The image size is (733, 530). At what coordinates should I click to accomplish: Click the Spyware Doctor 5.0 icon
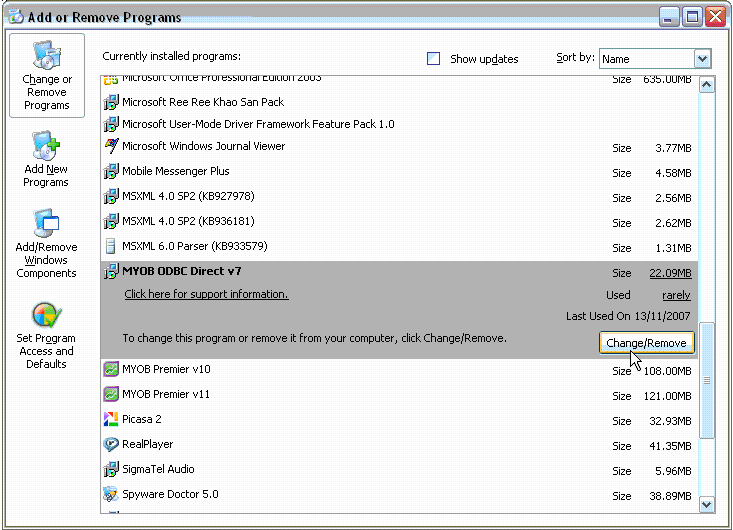[x=112, y=495]
